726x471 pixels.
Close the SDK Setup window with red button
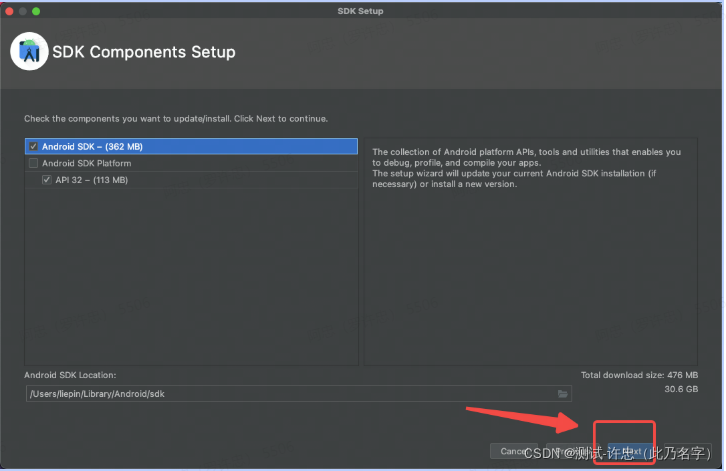tap(9, 11)
